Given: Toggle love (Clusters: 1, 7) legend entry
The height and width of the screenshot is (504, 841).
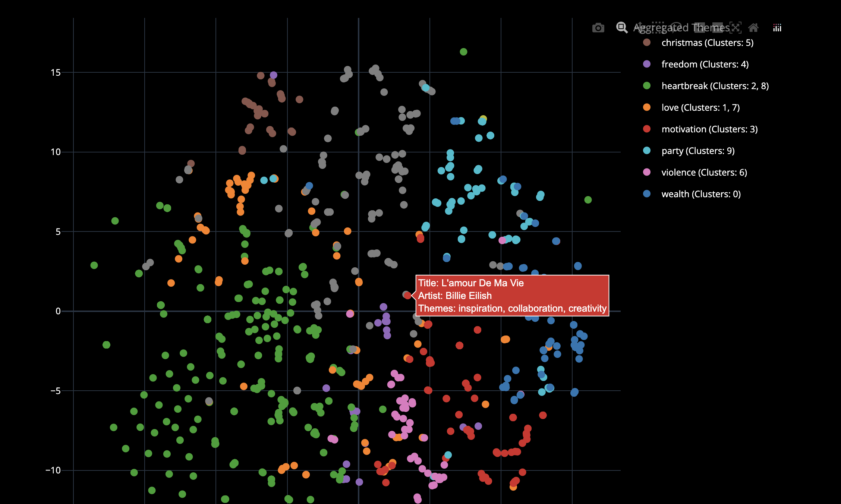Looking at the screenshot, I should point(700,108).
